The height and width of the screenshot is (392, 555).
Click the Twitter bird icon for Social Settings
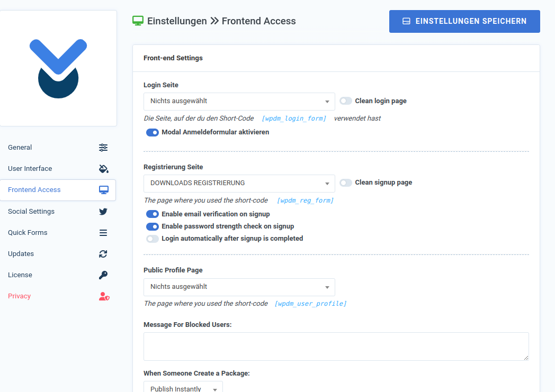[x=103, y=212]
